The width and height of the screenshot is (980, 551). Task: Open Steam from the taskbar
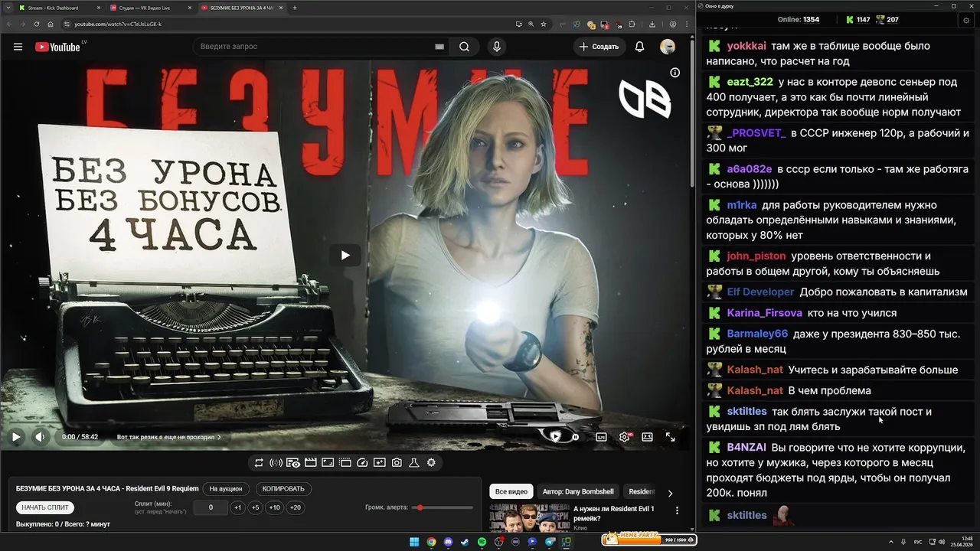[x=465, y=542]
